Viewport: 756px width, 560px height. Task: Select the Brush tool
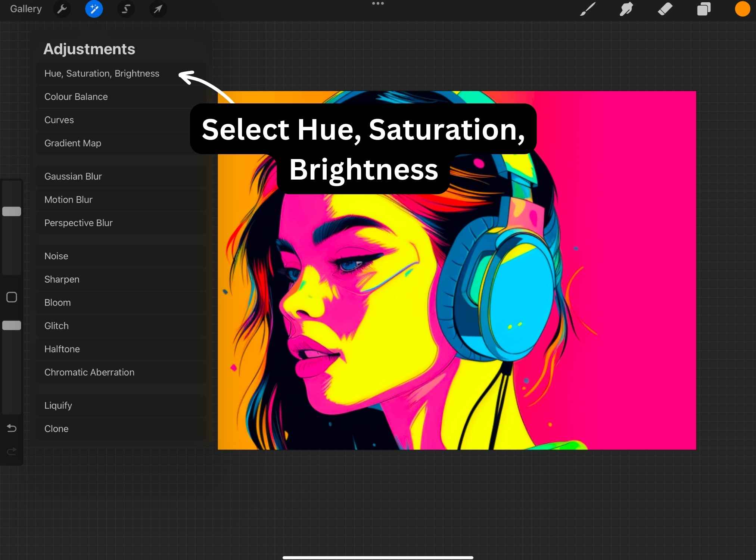click(588, 9)
